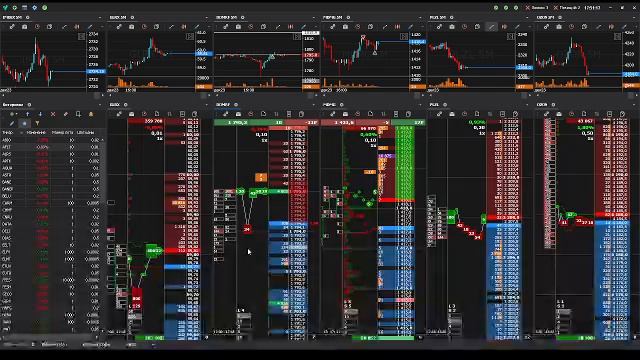This screenshot has width=640, height=360.
Task: Click the yellow filter icon in instruments panel
Action: tap(37, 123)
